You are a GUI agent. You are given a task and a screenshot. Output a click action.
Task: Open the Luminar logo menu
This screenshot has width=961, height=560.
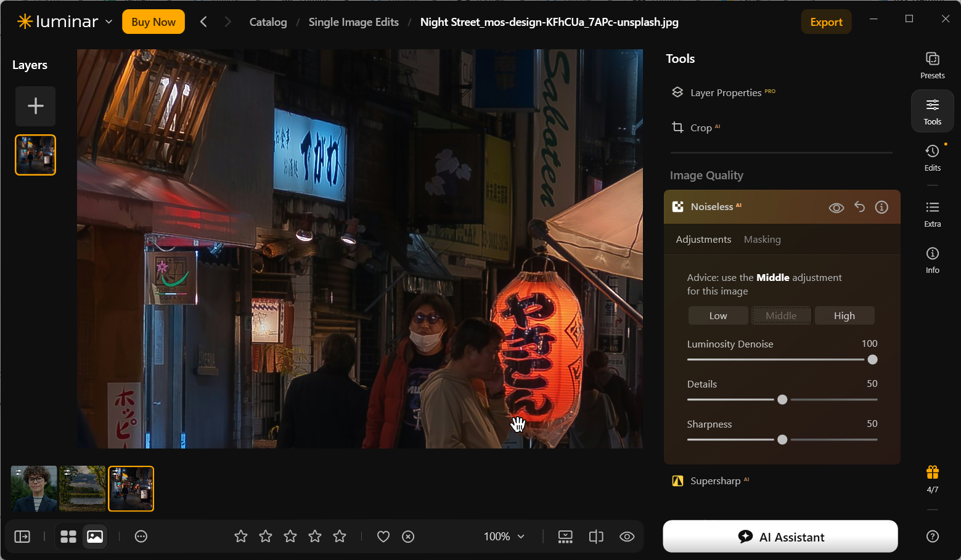pyautogui.click(x=65, y=22)
